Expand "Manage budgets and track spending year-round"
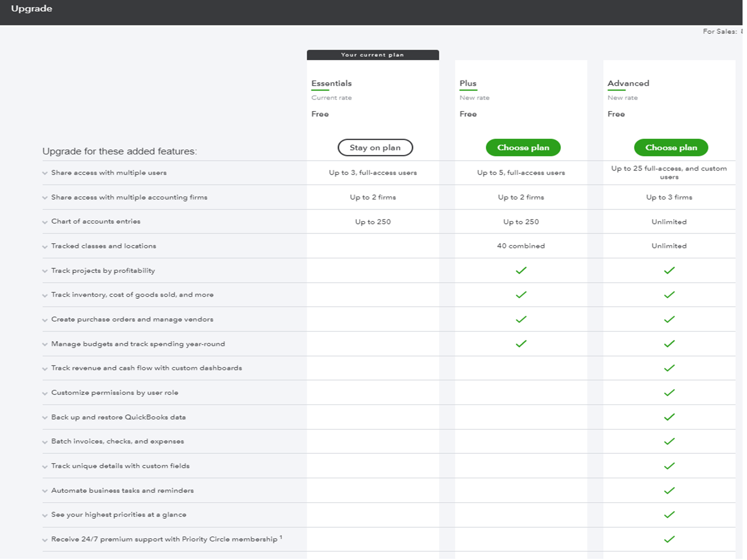 click(45, 343)
